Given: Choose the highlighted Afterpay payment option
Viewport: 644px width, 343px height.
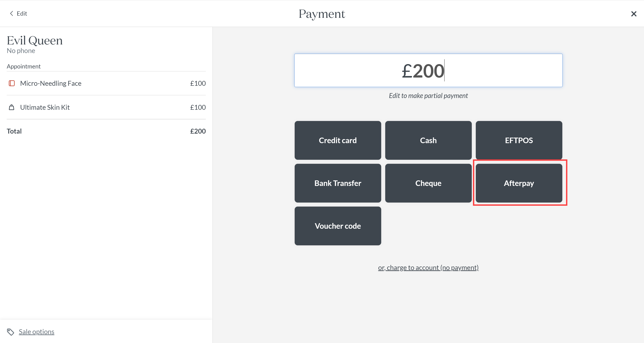Looking at the screenshot, I should (x=519, y=183).
